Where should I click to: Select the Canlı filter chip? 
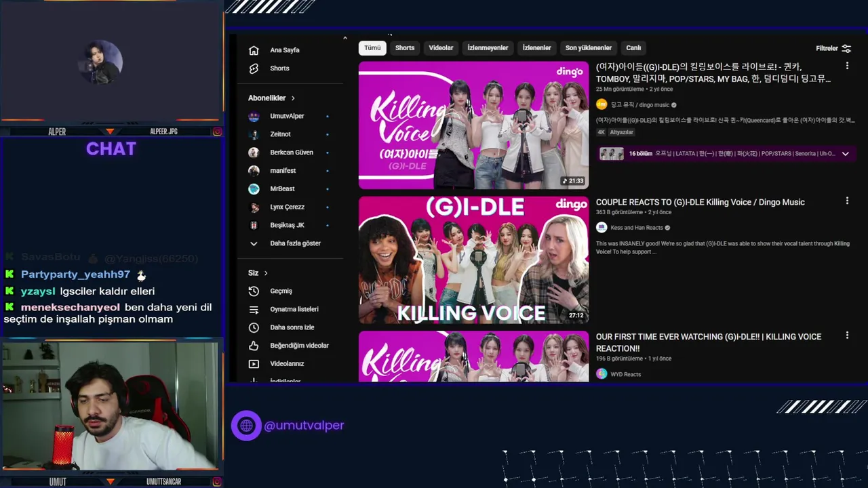(633, 48)
